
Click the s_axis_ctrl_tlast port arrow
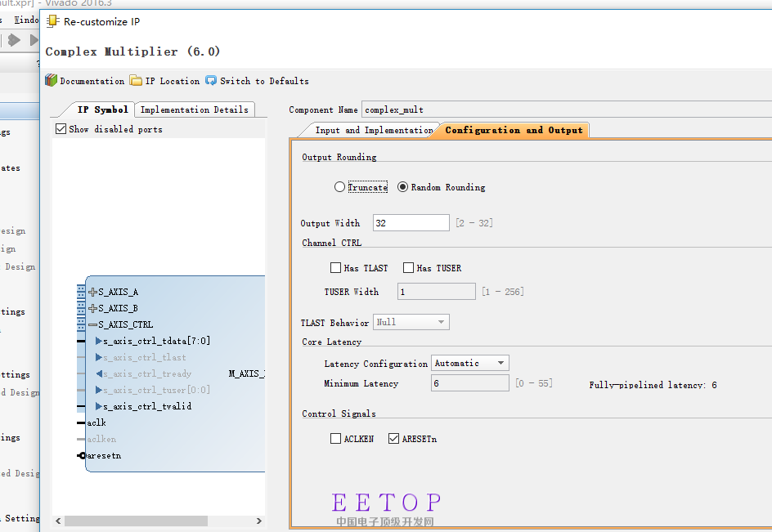coord(98,357)
